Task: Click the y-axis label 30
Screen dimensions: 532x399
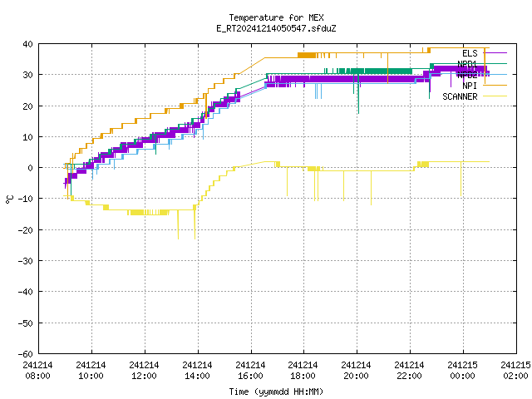Action: click(x=27, y=75)
